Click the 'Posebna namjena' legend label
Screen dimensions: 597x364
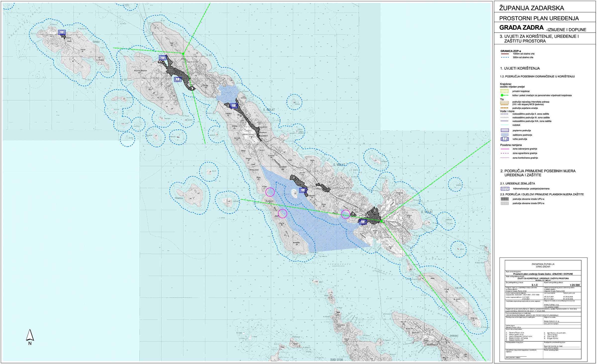(x=511, y=145)
